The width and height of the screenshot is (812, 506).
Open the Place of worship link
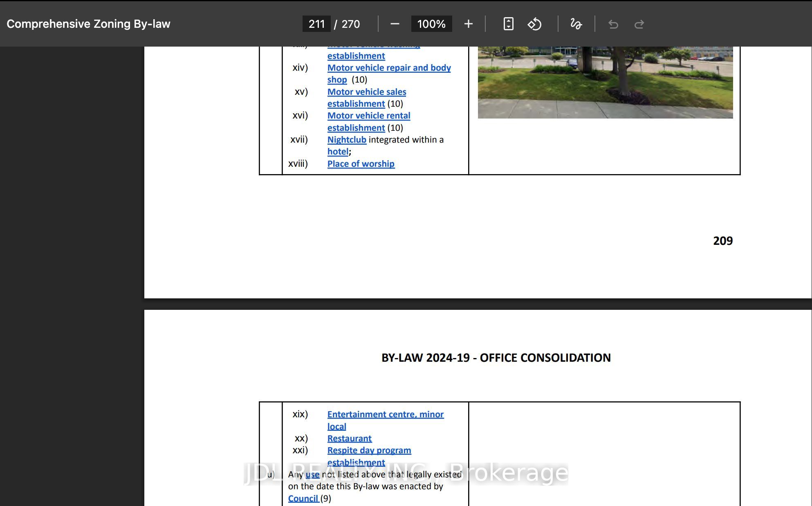[361, 164]
